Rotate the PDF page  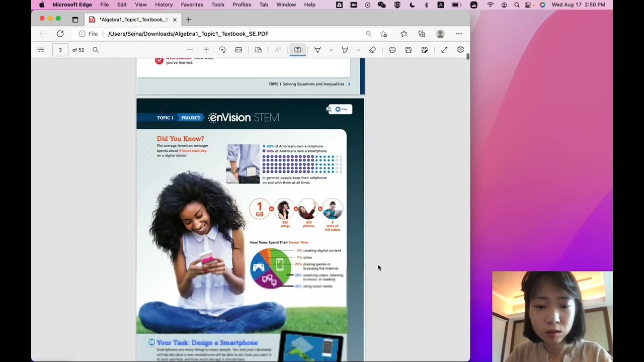[222, 50]
